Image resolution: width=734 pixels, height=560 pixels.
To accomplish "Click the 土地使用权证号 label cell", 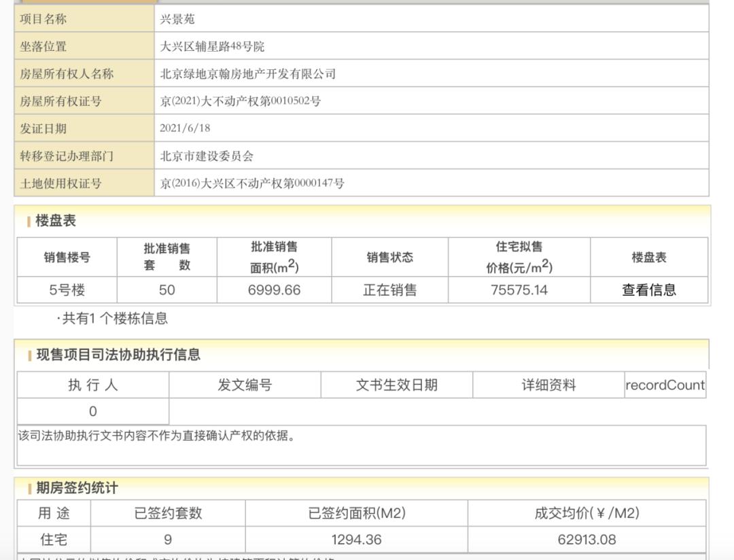I will coord(84,183).
